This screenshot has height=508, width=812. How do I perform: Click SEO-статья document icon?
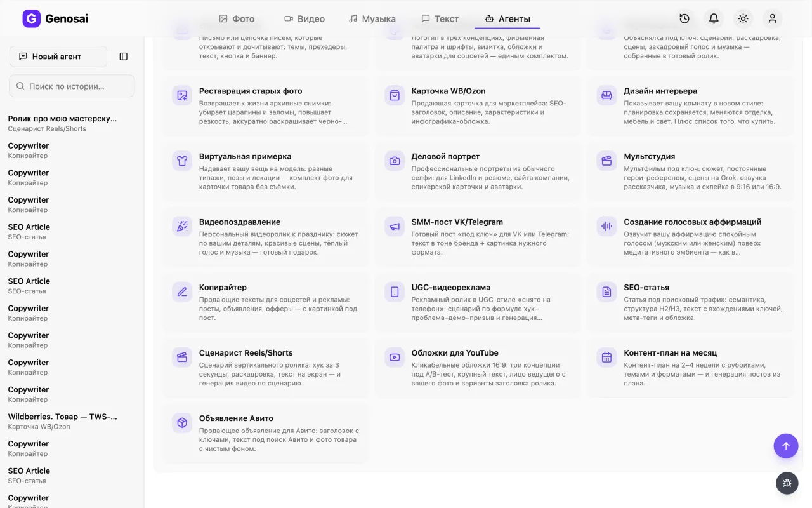607,292
